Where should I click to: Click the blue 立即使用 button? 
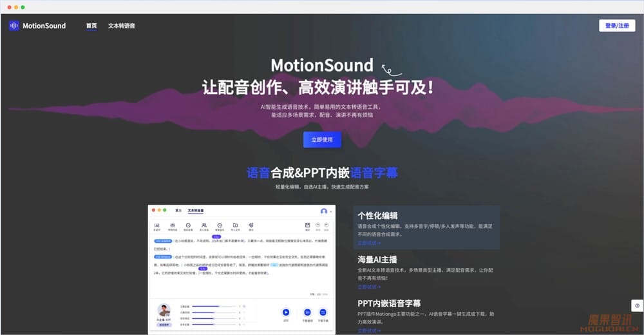322,140
